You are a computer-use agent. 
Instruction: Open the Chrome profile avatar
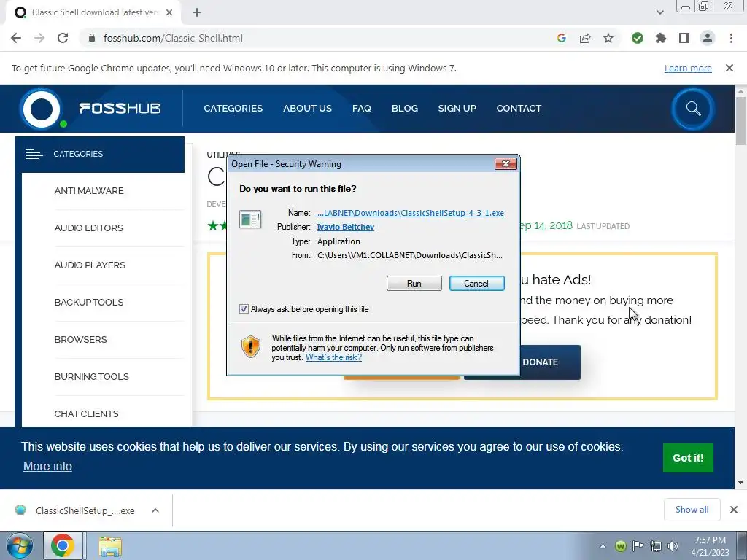[x=708, y=38]
